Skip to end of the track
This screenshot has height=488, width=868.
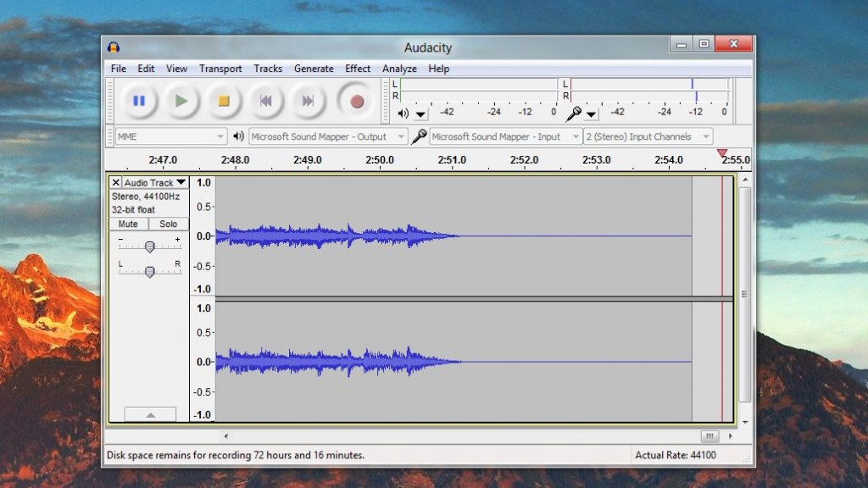308,102
